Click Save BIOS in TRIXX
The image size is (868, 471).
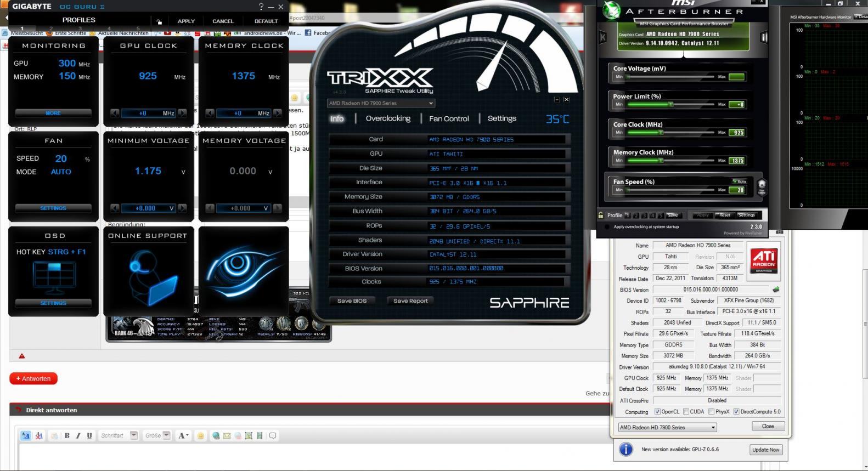tap(352, 300)
